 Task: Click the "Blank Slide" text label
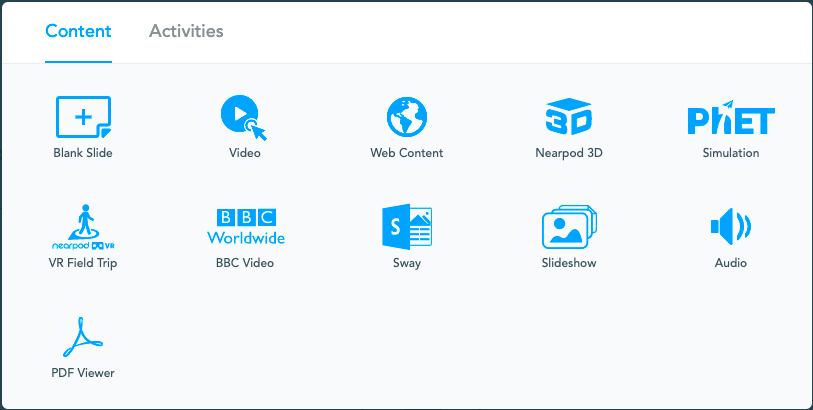pos(83,153)
